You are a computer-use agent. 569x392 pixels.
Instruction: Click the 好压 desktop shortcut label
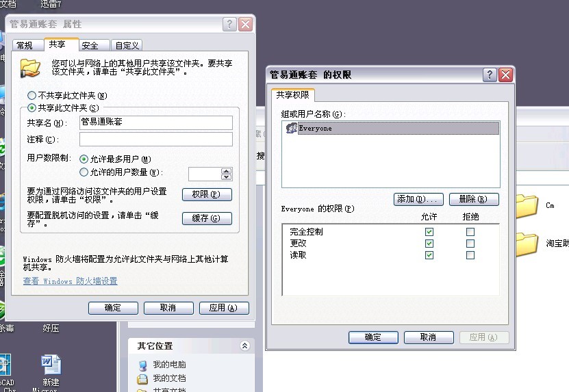51,328
